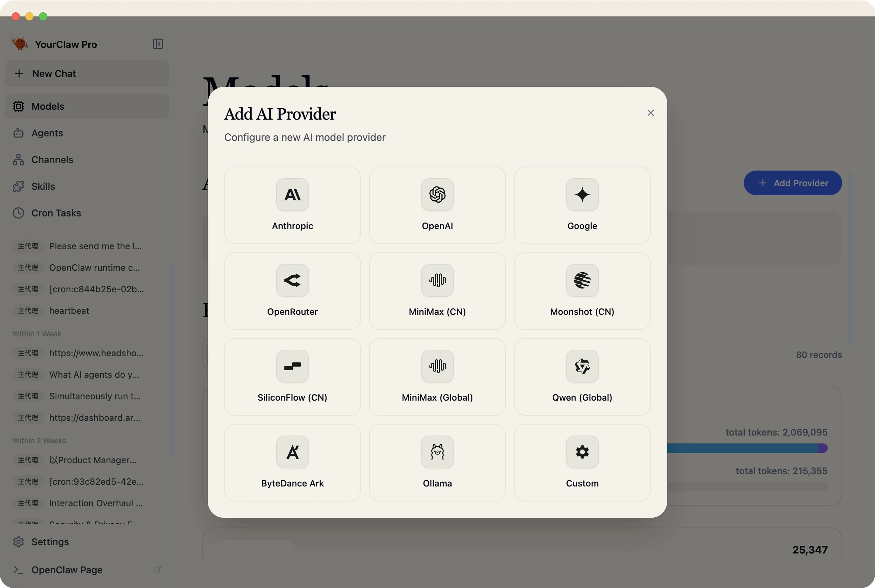Pick the Qwen (Global) provider icon
Image resolution: width=875 pixels, height=588 pixels.
pyautogui.click(x=582, y=366)
